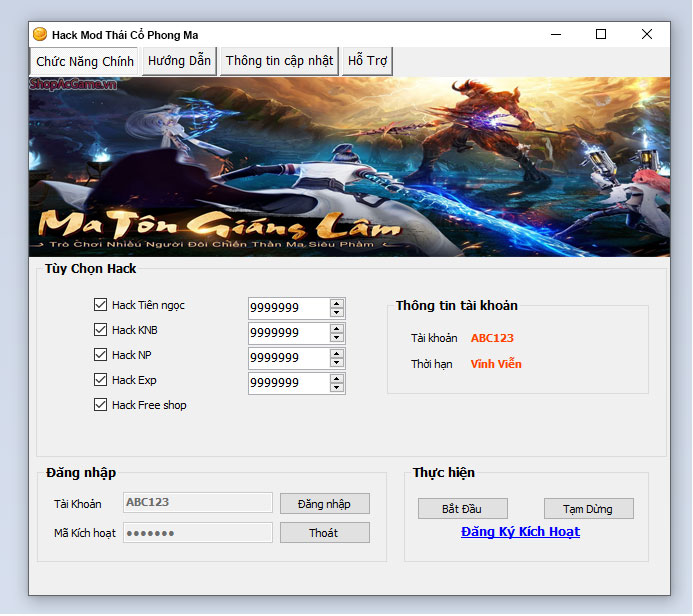Switch to the Hướng Dẫn tab

(x=179, y=61)
